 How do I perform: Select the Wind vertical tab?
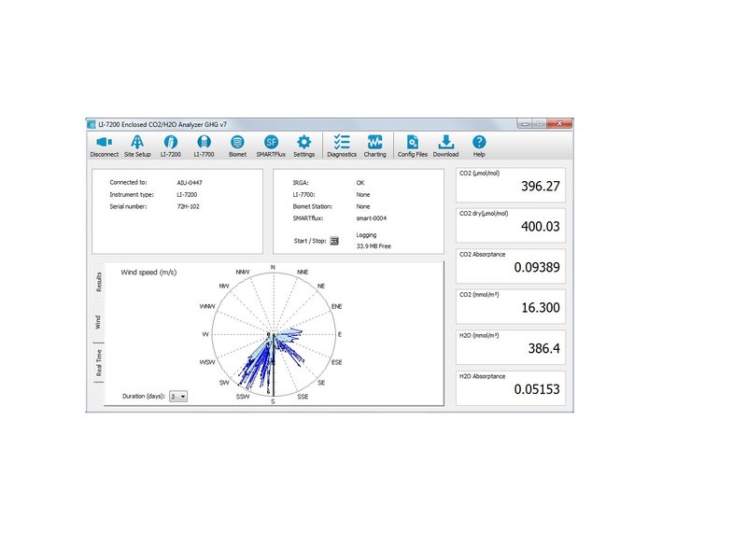tap(98, 323)
